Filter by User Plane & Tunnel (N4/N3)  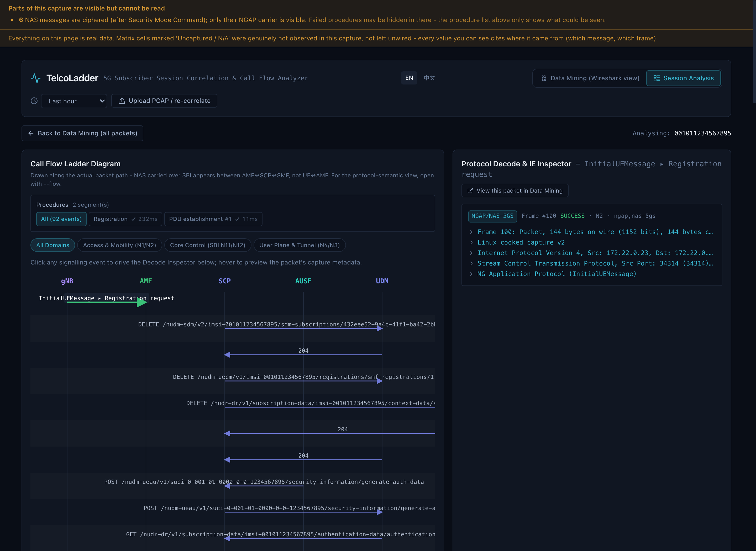pyautogui.click(x=299, y=245)
